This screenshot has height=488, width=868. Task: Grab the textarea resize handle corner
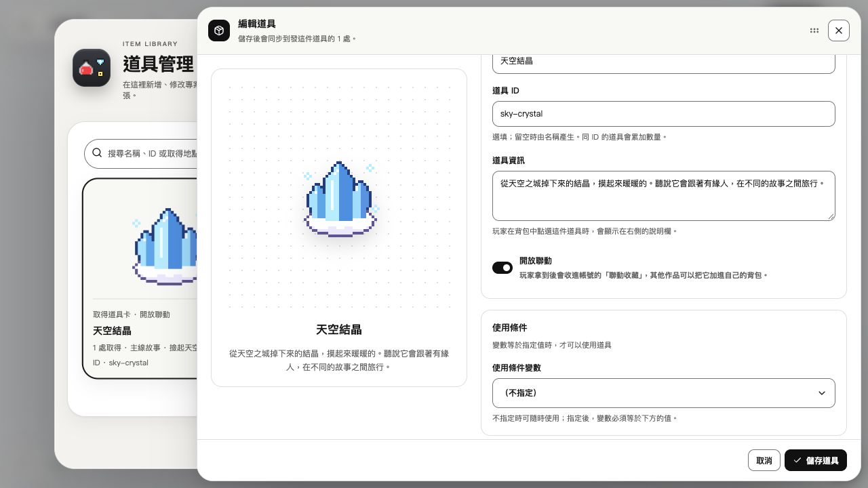coord(830,216)
